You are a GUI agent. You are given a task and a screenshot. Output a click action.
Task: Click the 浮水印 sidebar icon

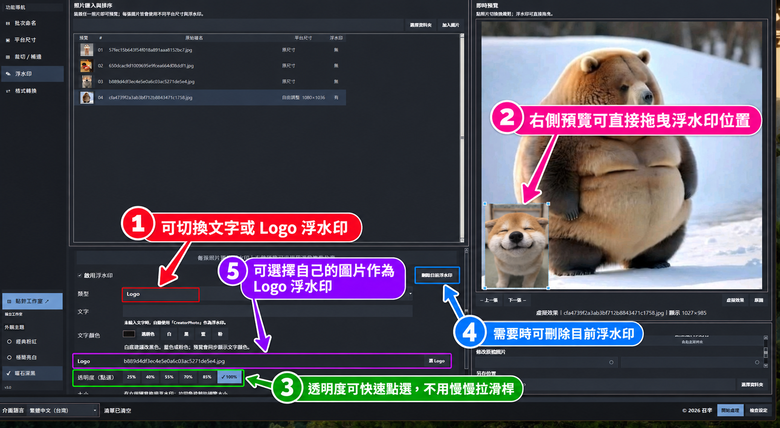pyautogui.click(x=8, y=74)
